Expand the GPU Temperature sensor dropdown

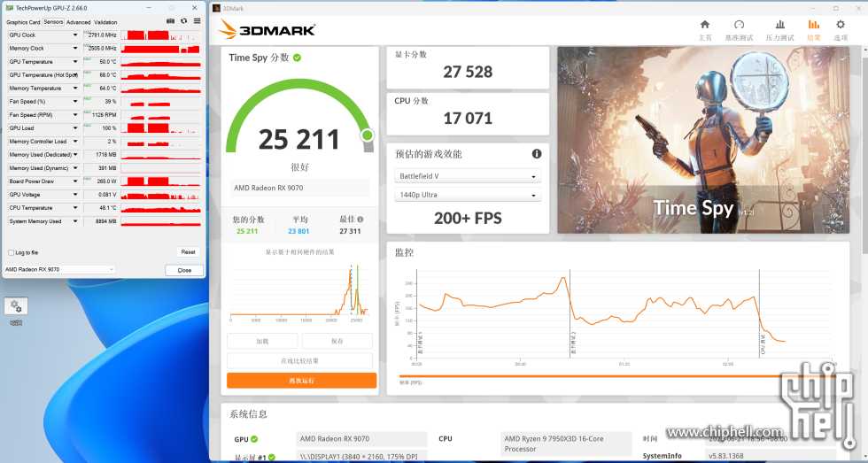pyautogui.click(x=75, y=61)
